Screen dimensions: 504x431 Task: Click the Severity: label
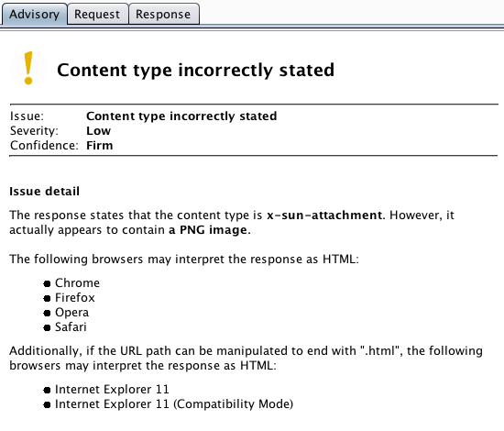tap(34, 131)
